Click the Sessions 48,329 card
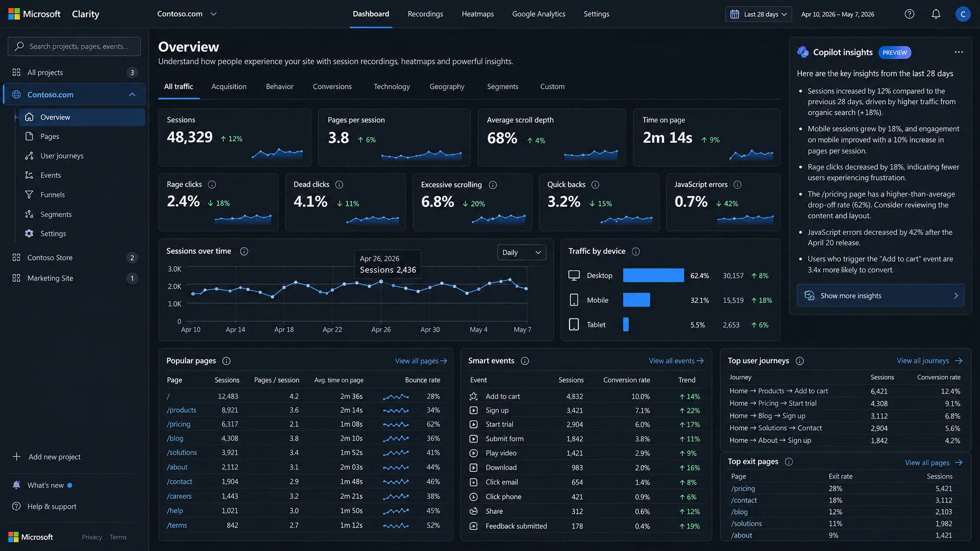 [235, 138]
